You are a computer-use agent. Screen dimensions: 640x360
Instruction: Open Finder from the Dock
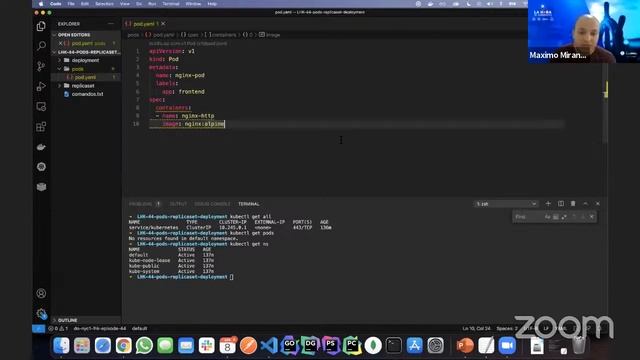click(x=61, y=346)
